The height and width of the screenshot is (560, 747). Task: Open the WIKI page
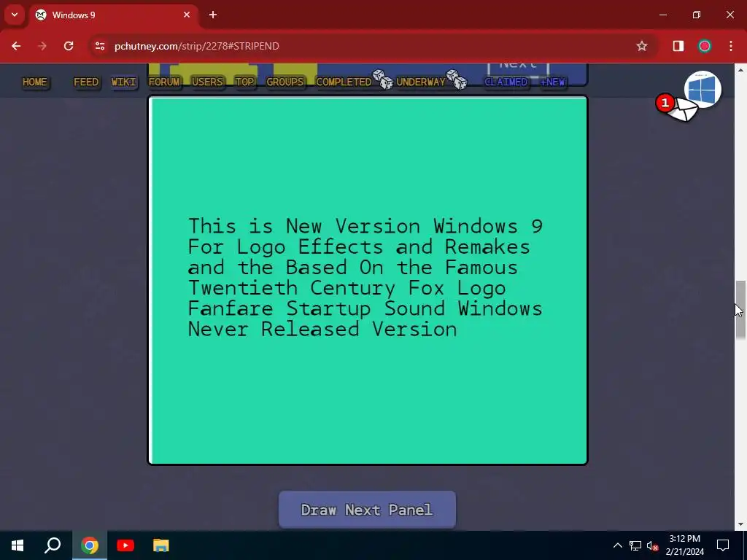(124, 82)
